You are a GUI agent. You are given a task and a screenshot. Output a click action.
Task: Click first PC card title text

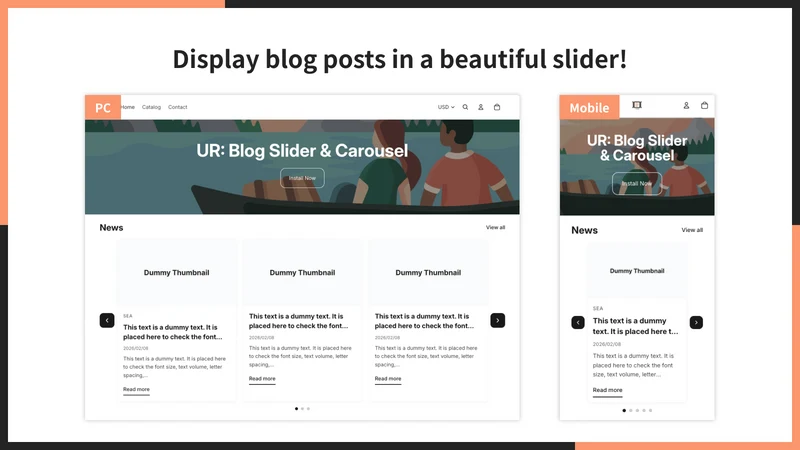pos(172,332)
